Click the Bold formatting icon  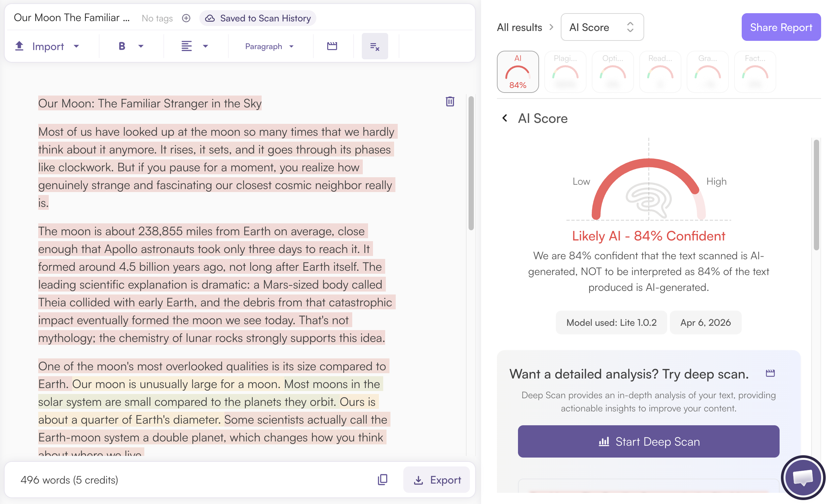(122, 46)
